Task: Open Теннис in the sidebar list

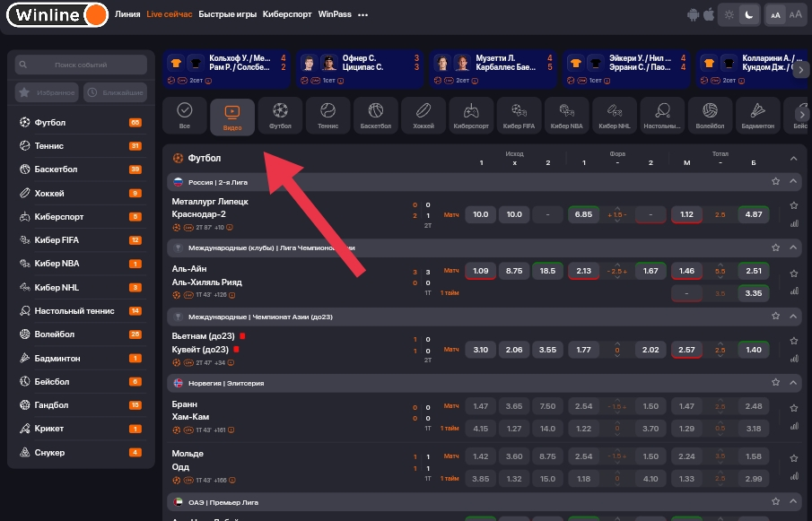Action: click(x=49, y=146)
